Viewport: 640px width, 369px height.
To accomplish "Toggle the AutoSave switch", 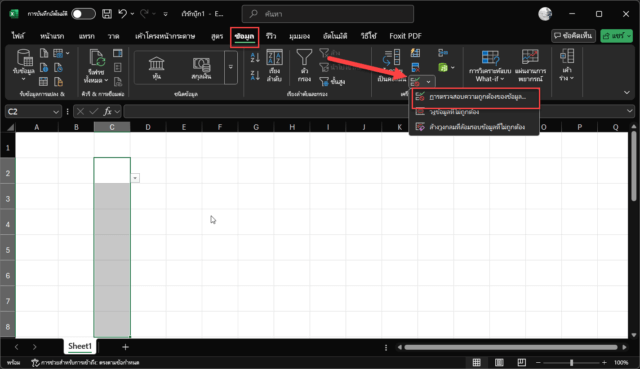I will click(83, 14).
